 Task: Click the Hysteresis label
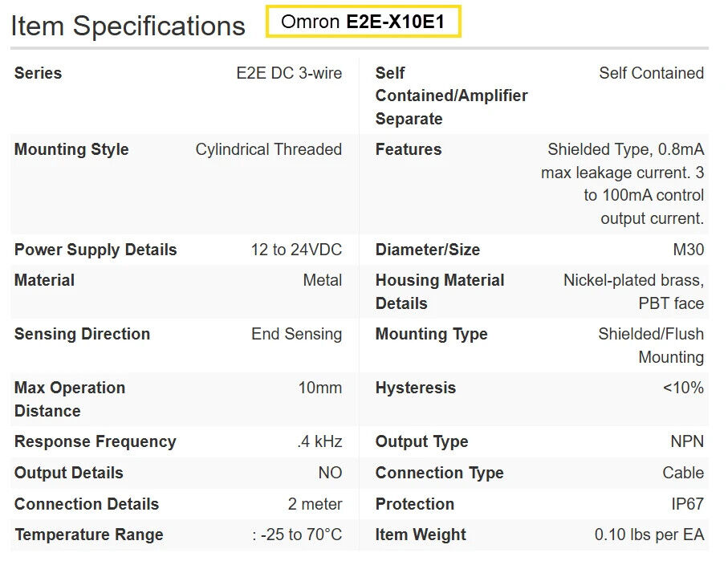(416, 388)
